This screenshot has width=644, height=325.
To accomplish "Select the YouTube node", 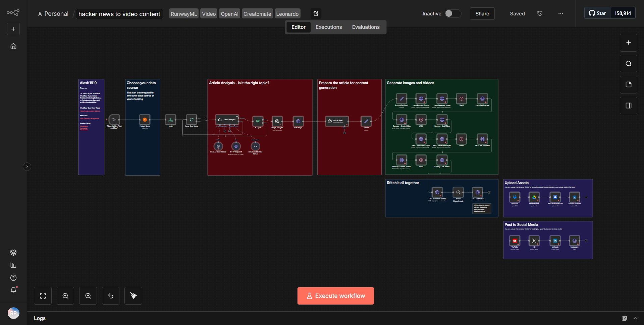I will click(x=515, y=241).
